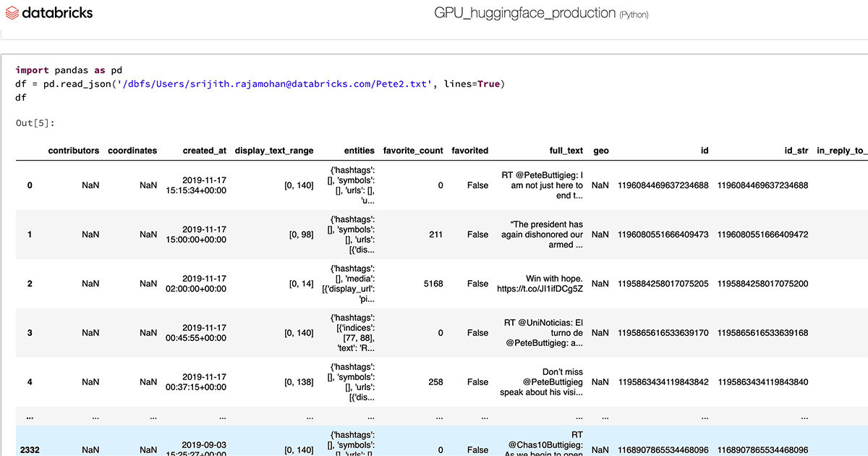
Task: Click the full_text column header
Action: [x=566, y=151]
